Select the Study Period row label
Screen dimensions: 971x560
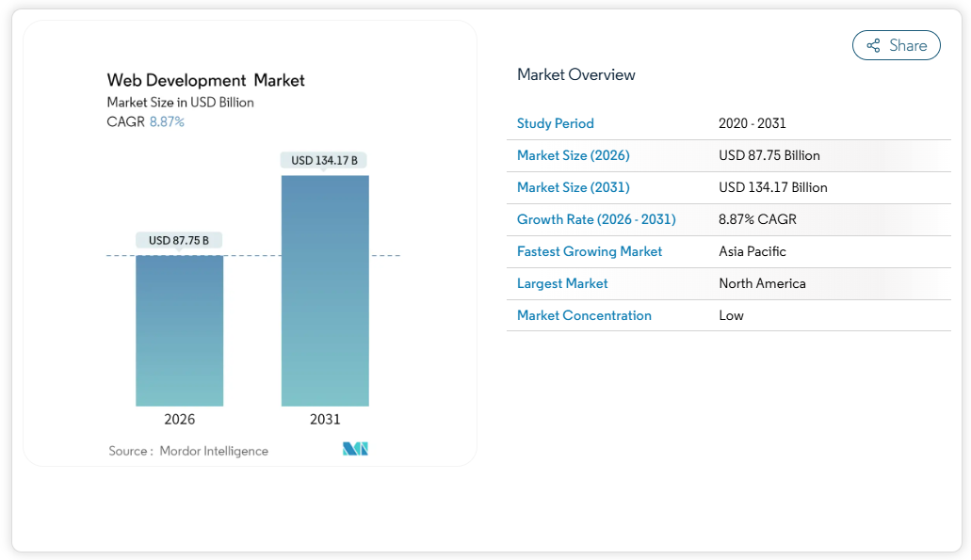(x=555, y=123)
